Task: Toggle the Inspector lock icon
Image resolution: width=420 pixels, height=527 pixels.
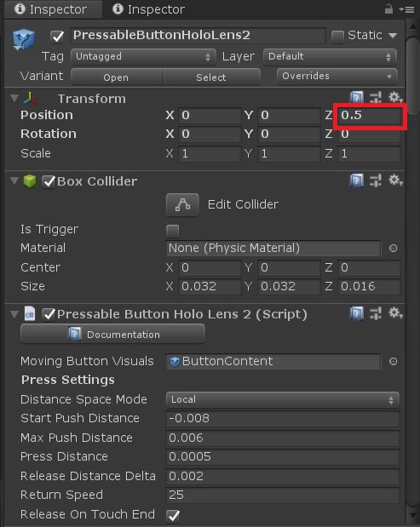Action: [388, 9]
